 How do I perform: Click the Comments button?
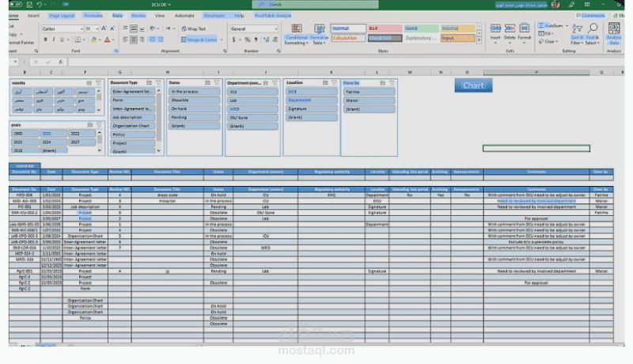point(590,16)
